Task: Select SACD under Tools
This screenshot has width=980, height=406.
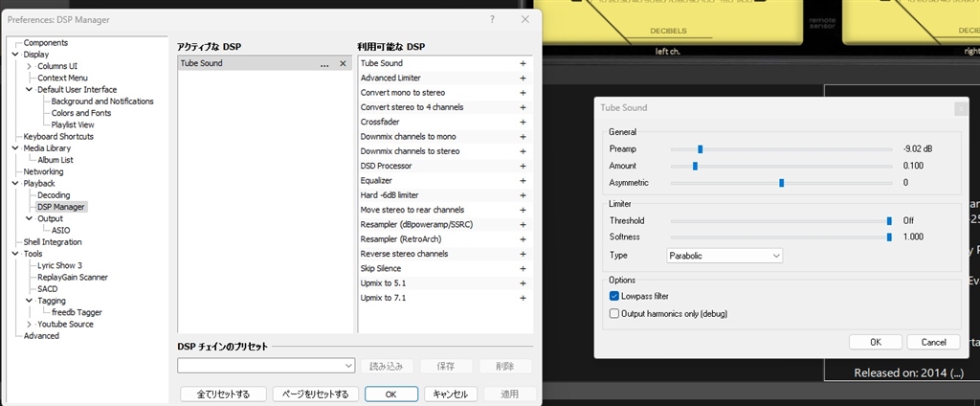Action: pos(47,289)
